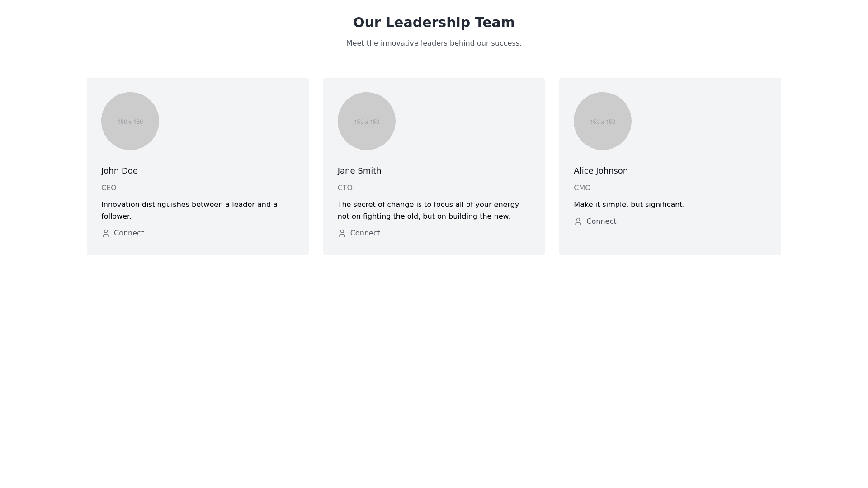Click the CEO role label
This screenshot has height=488, width=868.
pos(109,188)
